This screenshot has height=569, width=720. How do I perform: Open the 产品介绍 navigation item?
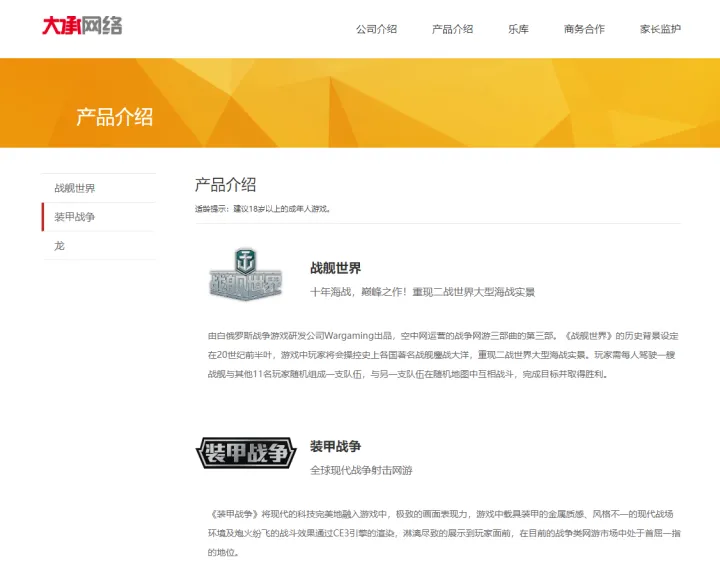[x=452, y=29]
